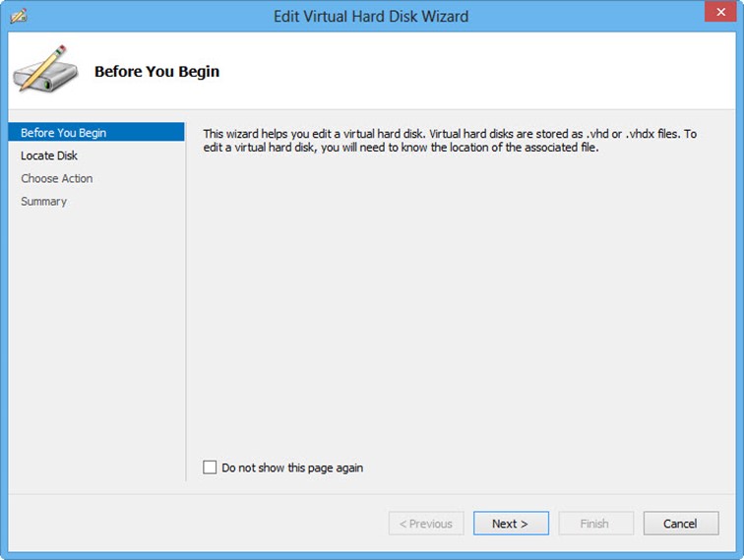Select the 'Before You Begin' step in sidebar

[96, 133]
